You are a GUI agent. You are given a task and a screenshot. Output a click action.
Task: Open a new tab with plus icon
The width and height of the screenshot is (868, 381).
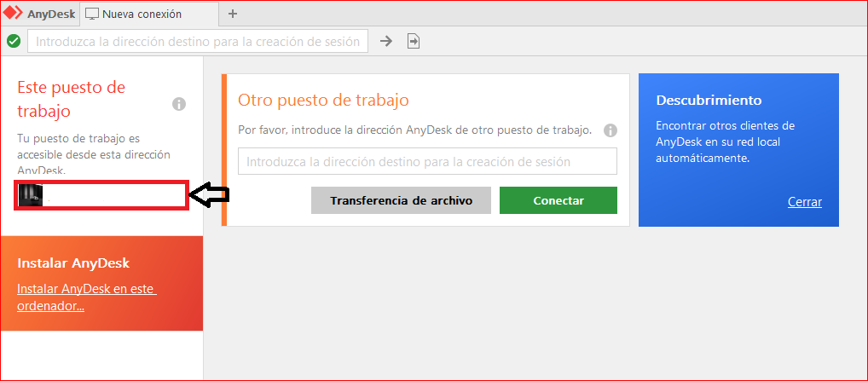(233, 14)
